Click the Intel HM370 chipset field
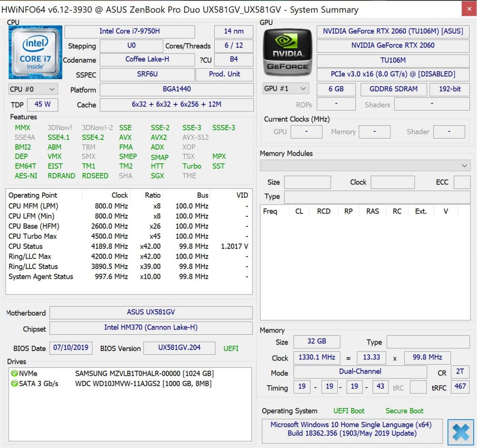The height and width of the screenshot is (448, 477). pos(151,328)
